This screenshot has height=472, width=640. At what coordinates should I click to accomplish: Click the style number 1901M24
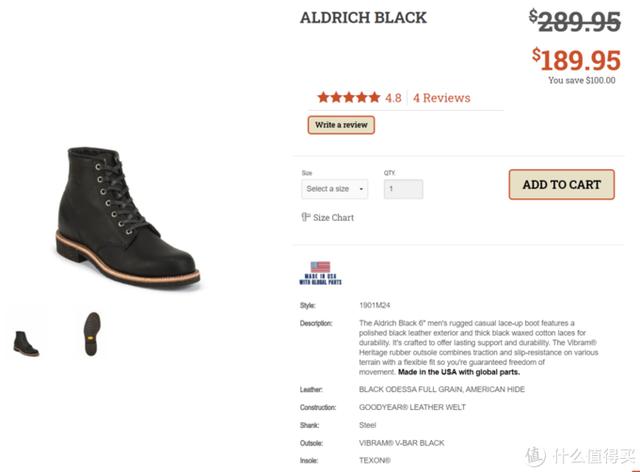[x=375, y=305]
